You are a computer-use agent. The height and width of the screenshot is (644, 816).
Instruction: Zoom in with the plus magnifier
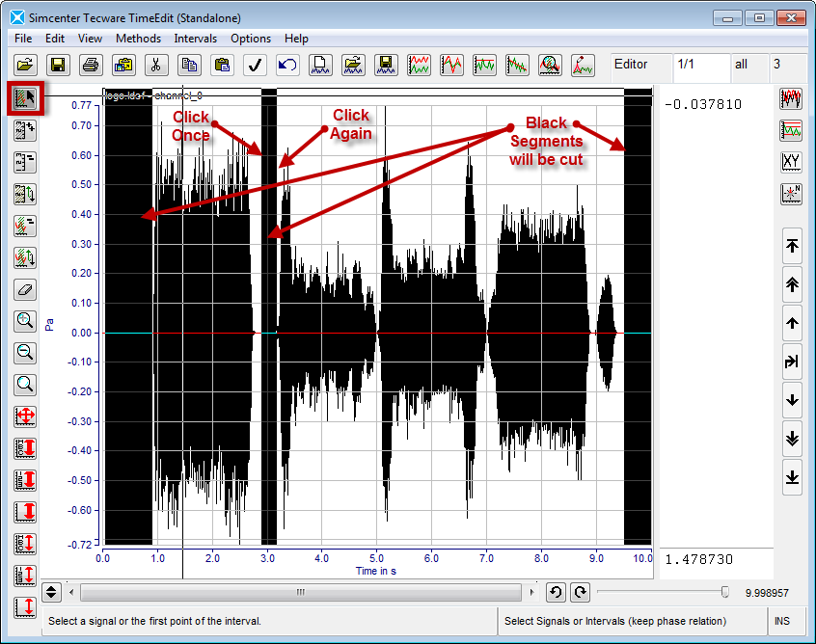pyautogui.click(x=25, y=321)
